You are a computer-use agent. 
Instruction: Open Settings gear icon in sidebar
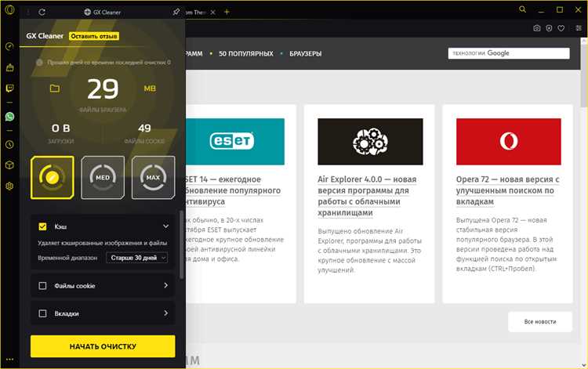(x=9, y=186)
